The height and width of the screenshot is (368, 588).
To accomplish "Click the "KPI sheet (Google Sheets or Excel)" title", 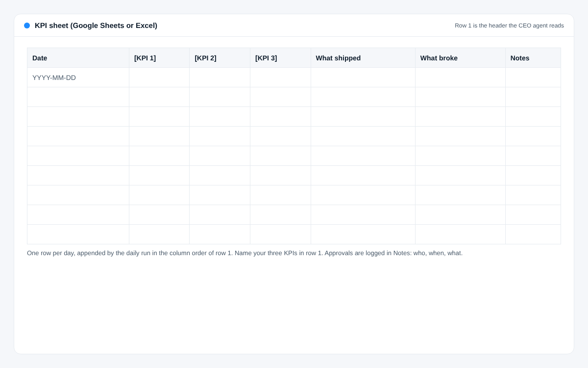I will (x=96, y=26).
